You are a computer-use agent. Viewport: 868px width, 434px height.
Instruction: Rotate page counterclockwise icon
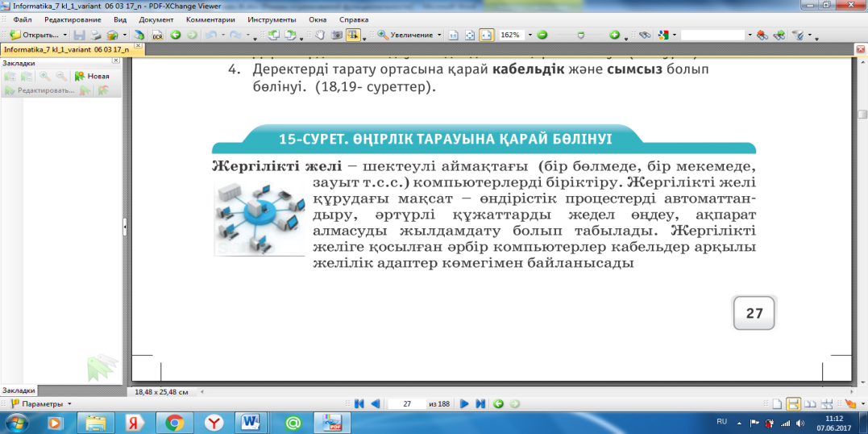pos(273,35)
